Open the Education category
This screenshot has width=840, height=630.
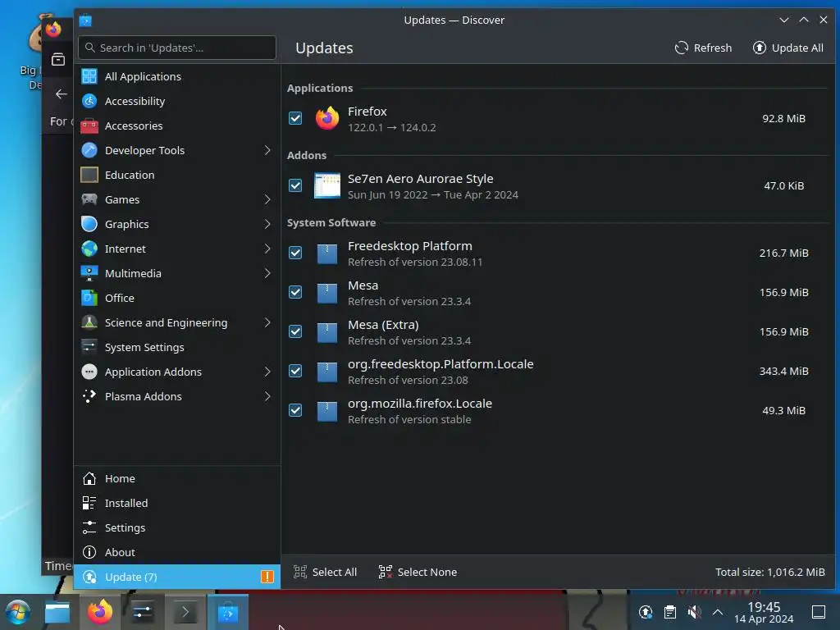177,176
